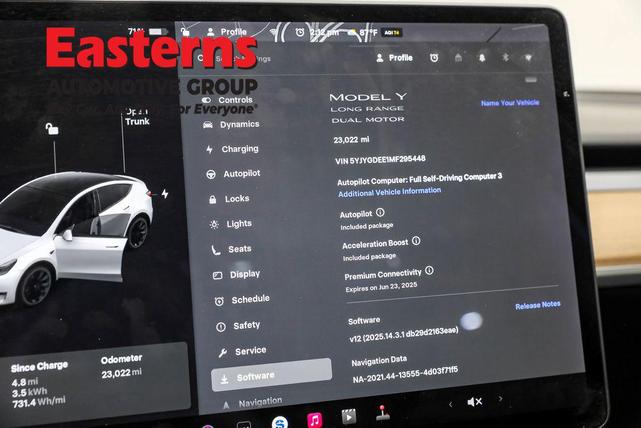Open Bluetooth settings icon in header
The width and height of the screenshot is (641, 428).
506,57
